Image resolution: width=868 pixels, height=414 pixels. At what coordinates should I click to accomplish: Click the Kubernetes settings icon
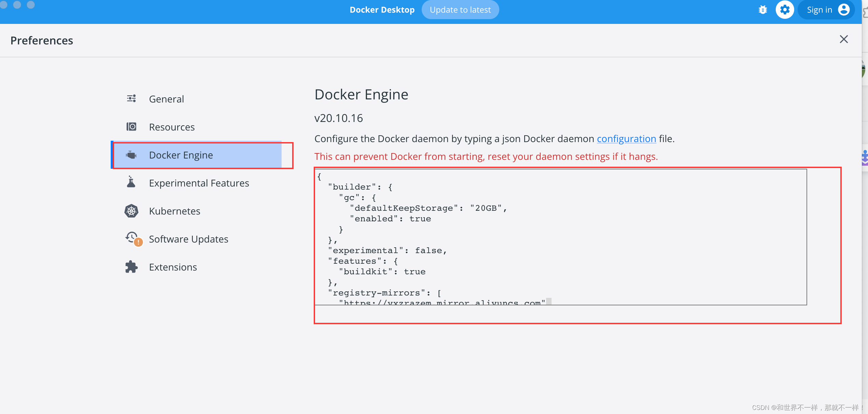point(131,211)
